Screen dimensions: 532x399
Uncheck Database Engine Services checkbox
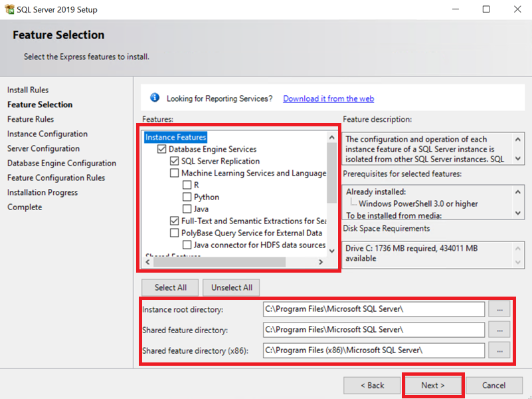coord(162,150)
